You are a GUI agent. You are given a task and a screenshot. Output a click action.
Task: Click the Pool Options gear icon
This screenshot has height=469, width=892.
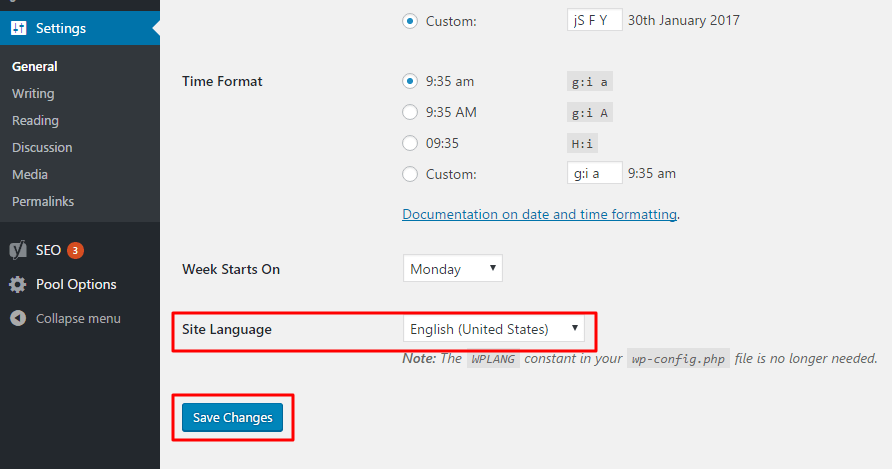[x=18, y=284]
